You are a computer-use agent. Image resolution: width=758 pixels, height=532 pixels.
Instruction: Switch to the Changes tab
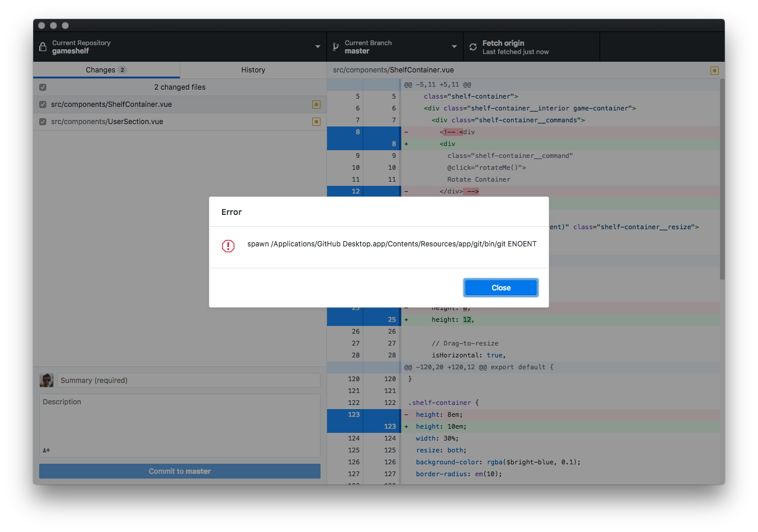click(x=106, y=69)
